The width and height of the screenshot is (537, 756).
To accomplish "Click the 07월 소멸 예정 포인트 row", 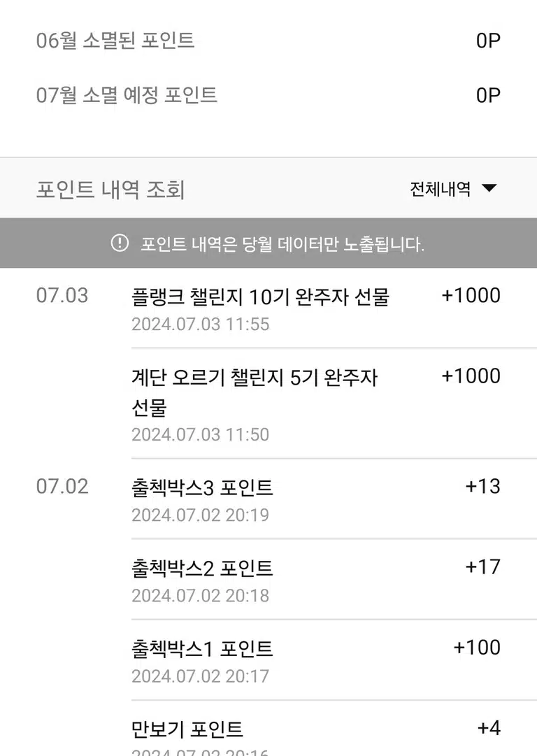I will point(268,95).
